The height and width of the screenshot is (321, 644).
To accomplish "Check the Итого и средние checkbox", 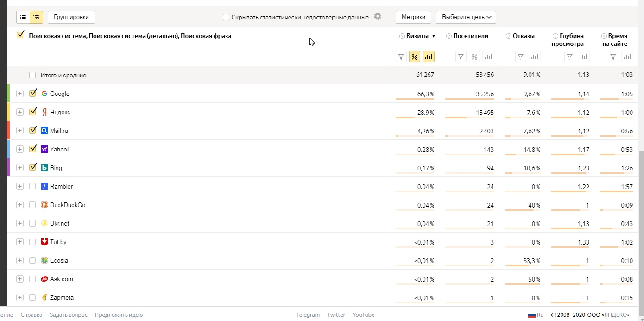I will click(32, 75).
